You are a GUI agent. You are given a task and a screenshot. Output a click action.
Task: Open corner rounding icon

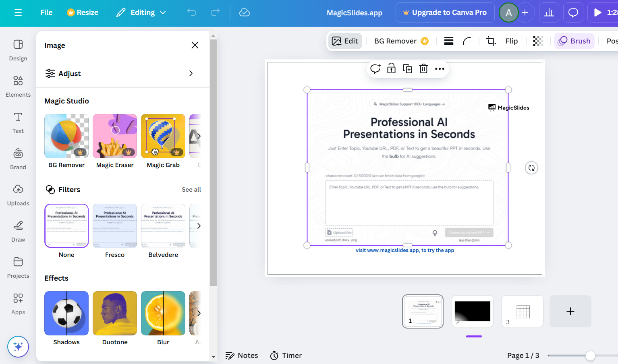[x=467, y=41]
